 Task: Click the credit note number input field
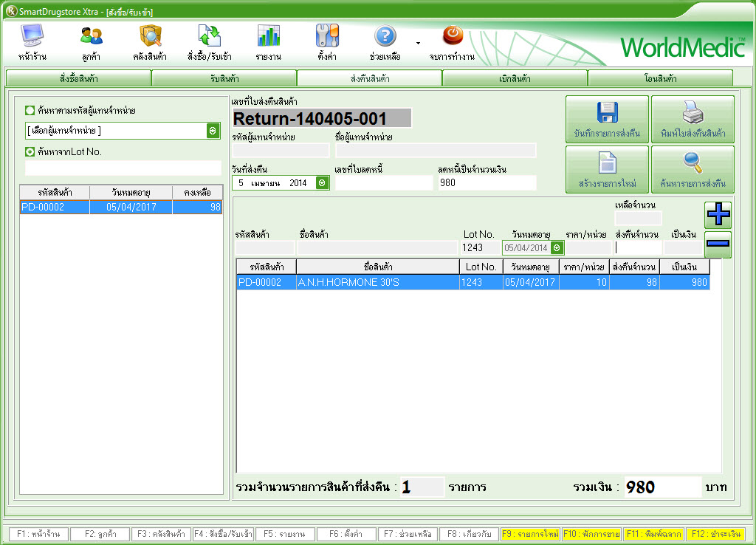pyautogui.click(x=384, y=183)
